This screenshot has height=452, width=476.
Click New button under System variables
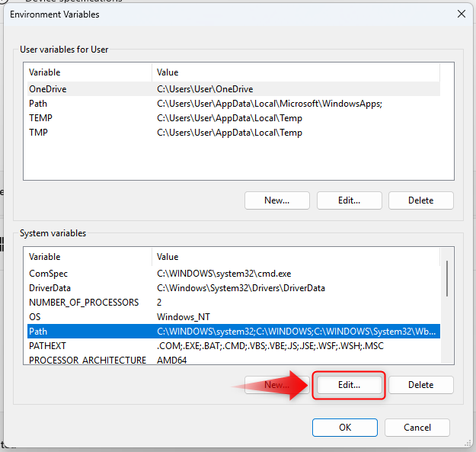(276, 385)
